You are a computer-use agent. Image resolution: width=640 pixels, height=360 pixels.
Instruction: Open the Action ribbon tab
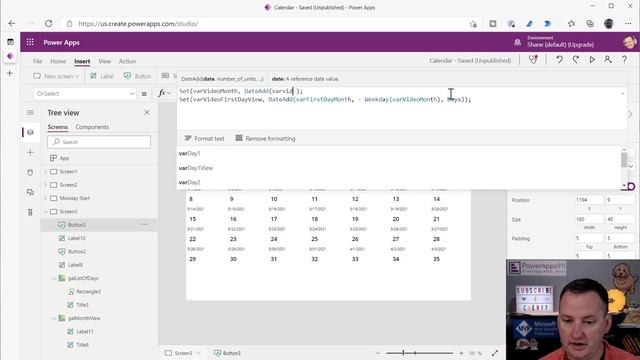coord(127,61)
